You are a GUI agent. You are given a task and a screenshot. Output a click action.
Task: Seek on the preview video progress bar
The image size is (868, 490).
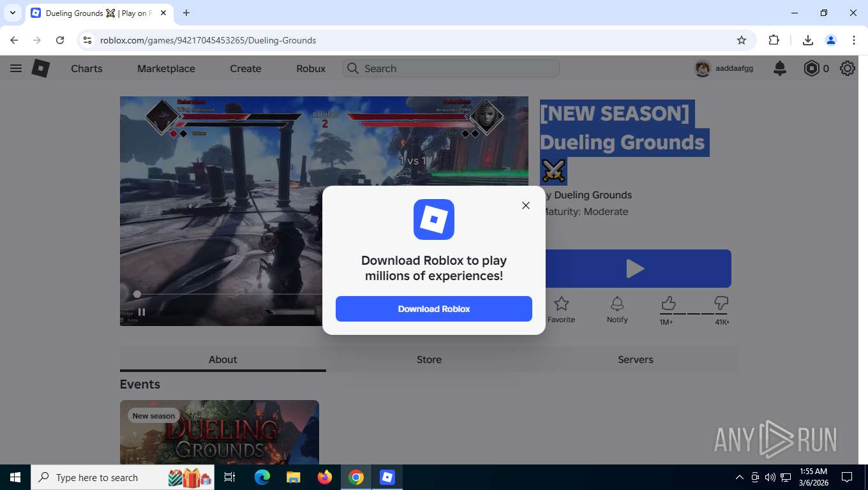(230, 294)
